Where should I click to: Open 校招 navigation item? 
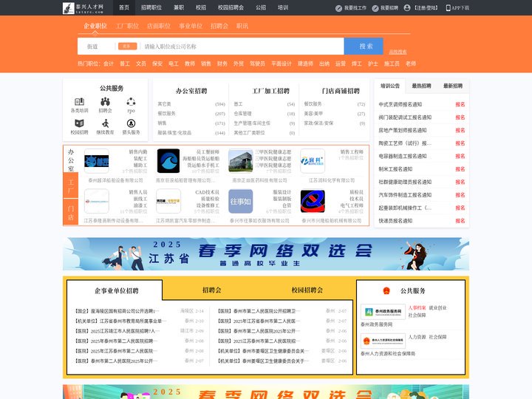[201, 7]
